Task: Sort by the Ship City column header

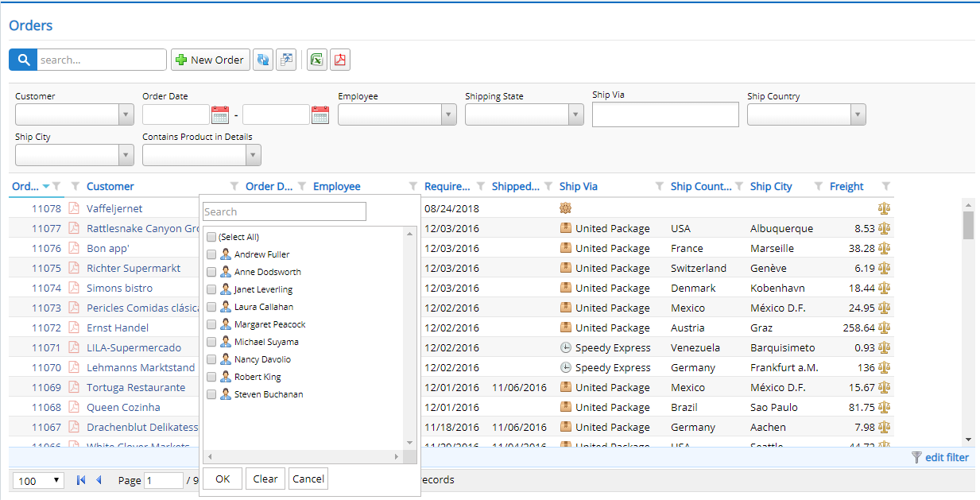Action: click(x=771, y=186)
